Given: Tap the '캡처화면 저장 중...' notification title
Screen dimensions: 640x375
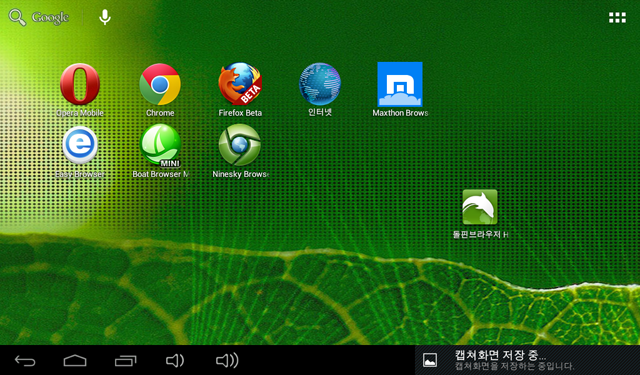Looking at the screenshot, I should 500,354.
